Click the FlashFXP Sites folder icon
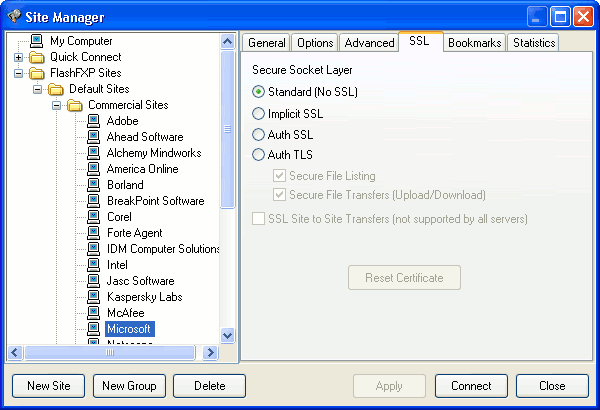 point(37,73)
